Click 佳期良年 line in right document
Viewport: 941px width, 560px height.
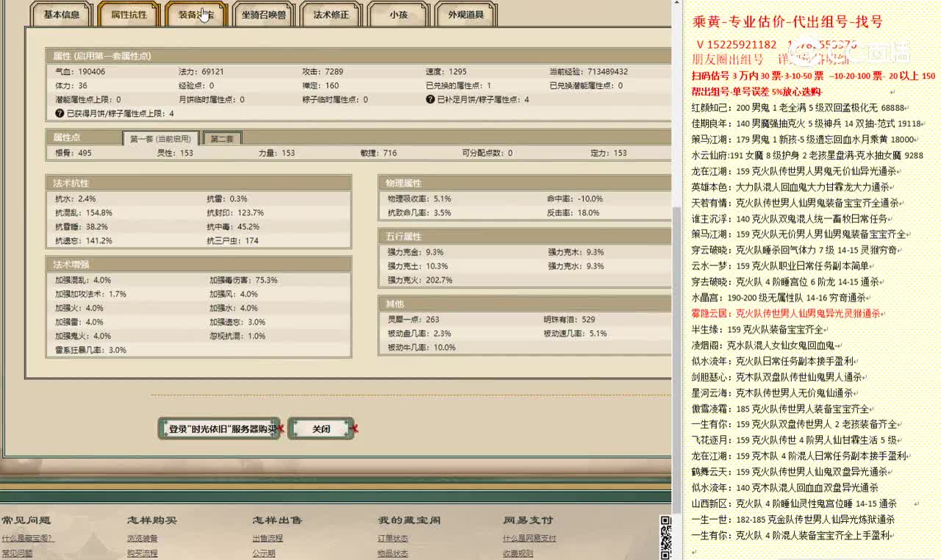click(x=806, y=123)
